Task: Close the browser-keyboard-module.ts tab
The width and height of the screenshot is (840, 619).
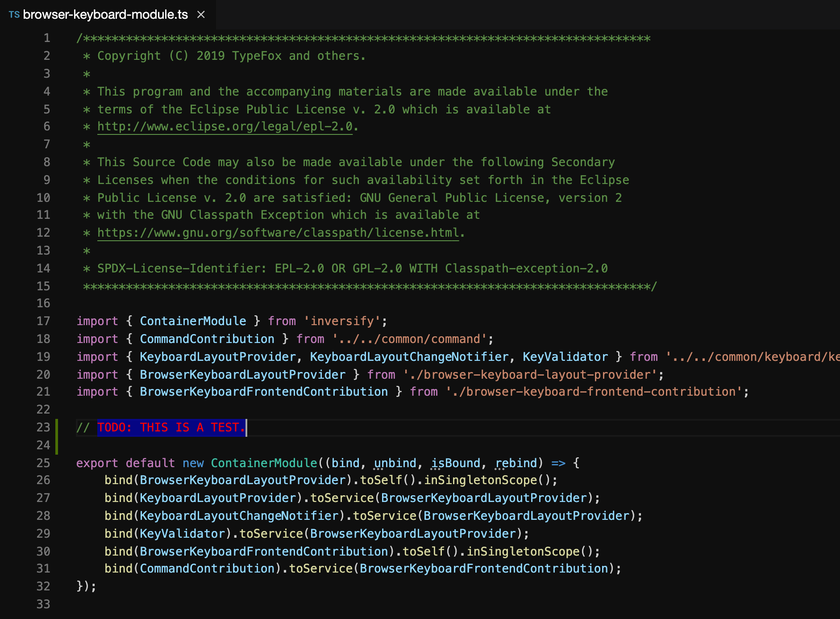Action: point(201,14)
